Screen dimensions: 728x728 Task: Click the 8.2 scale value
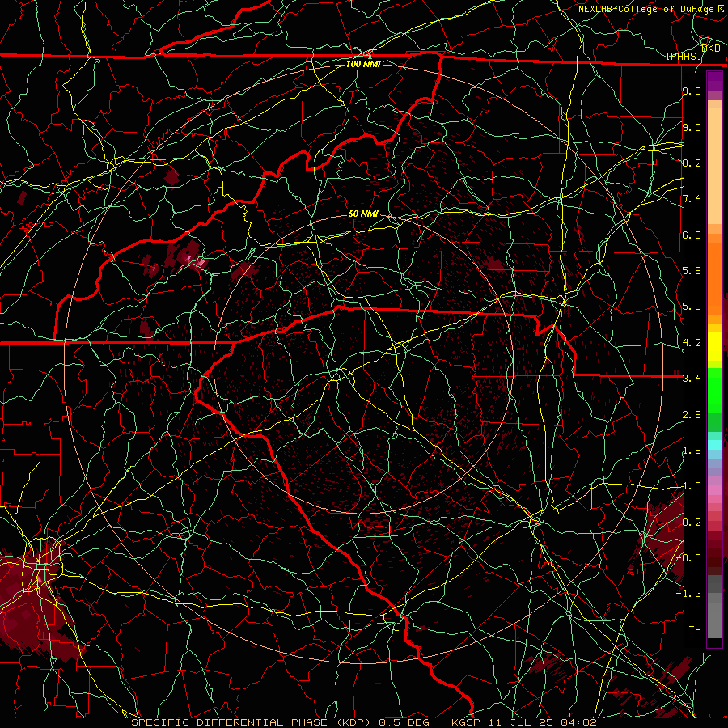tap(692, 163)
